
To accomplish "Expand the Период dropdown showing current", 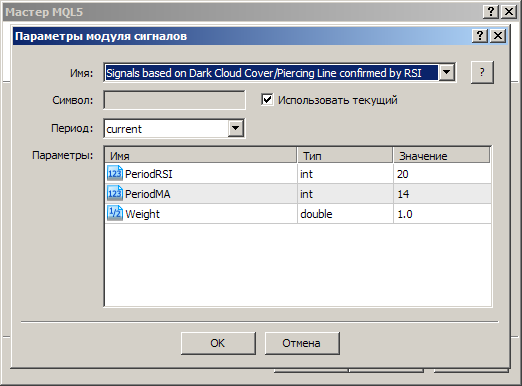I will coord(236,128).
